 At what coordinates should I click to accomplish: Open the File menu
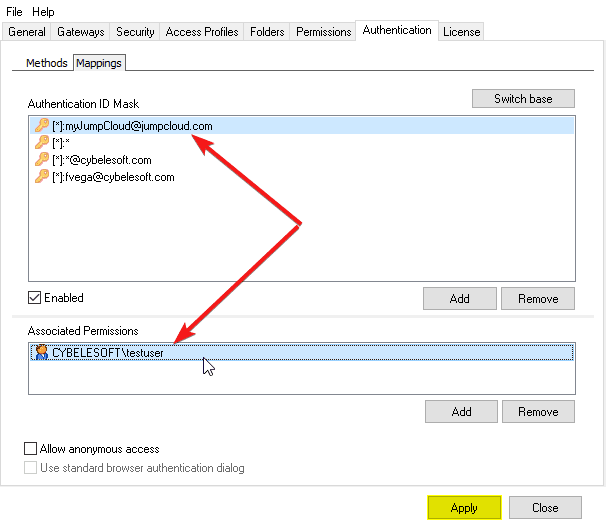coord(14,12)
